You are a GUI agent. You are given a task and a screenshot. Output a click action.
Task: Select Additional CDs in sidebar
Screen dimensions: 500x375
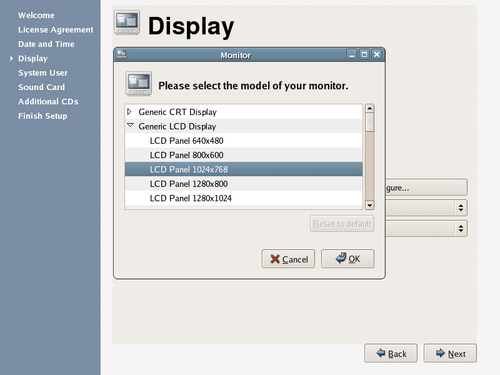(48, 101)
